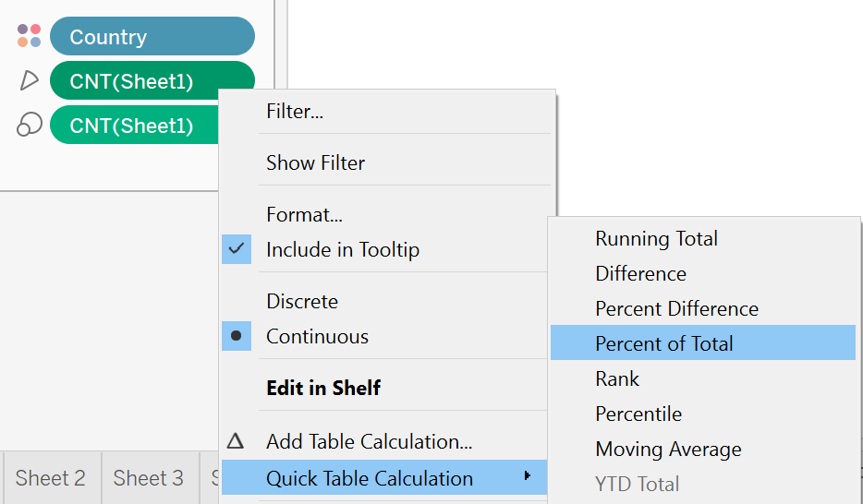
Task: Open Format... option
Action: (x=304, y=214)
